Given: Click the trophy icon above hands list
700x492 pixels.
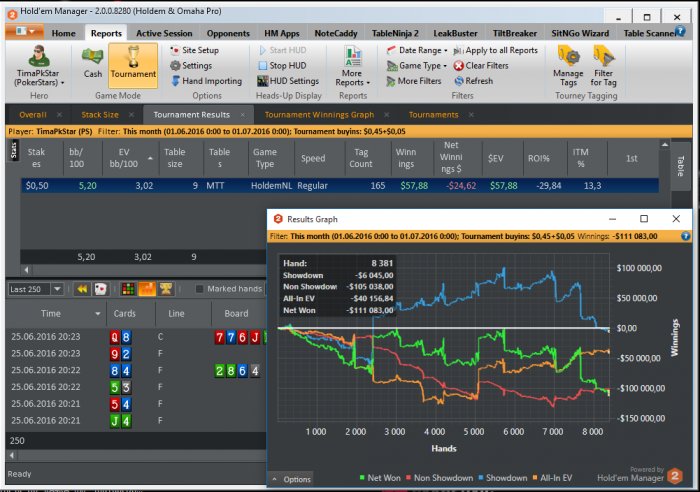Looking at the screenshot, I should (165, 289).
